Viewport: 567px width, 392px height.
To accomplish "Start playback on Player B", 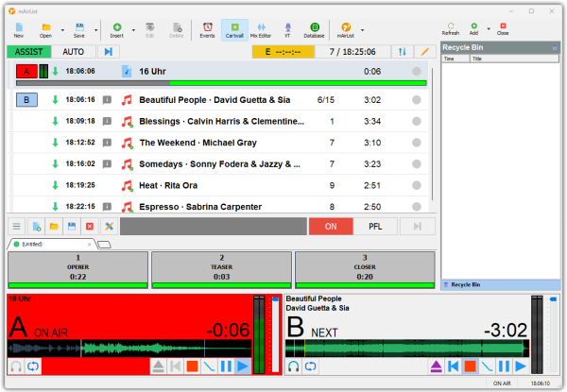I will click(521, 366).
